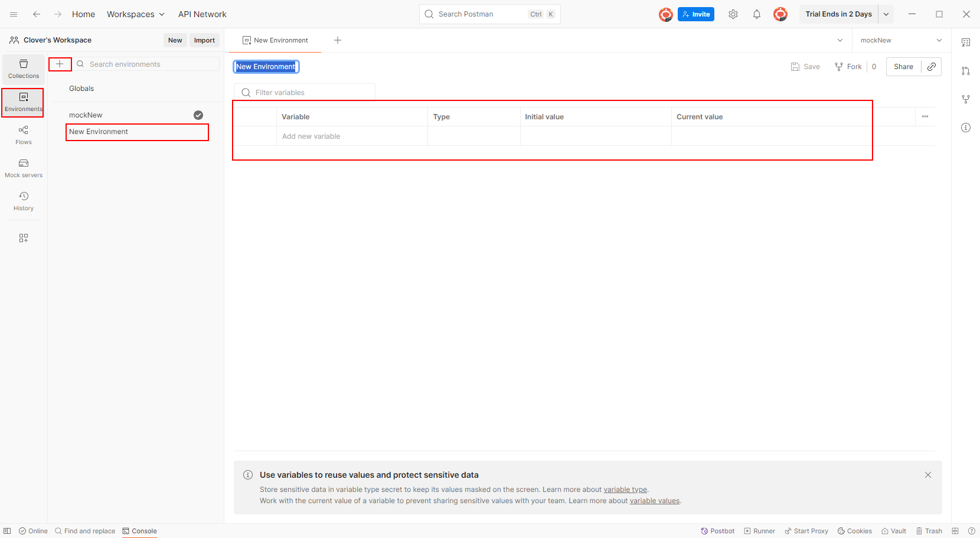The height and width of the screenshot is (538, 980).
Task: Open the Mock servers sidebar section
Action: tap(24, 168)
